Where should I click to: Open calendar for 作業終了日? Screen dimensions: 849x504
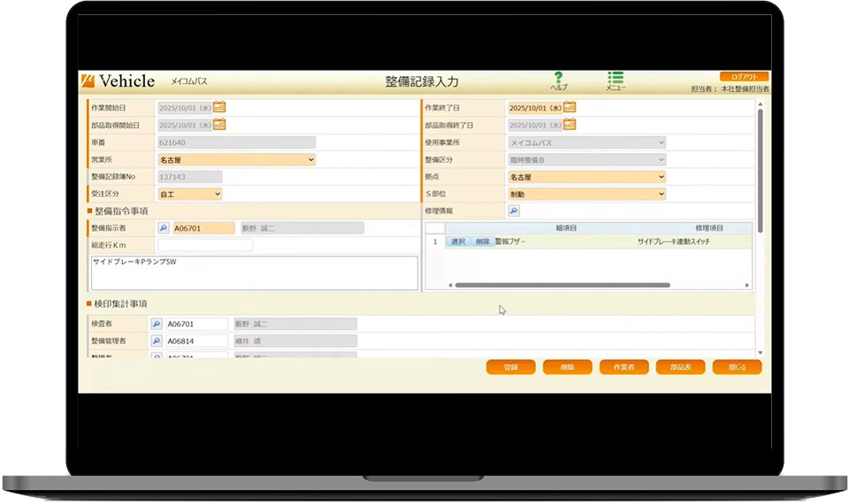coord(570,107)
